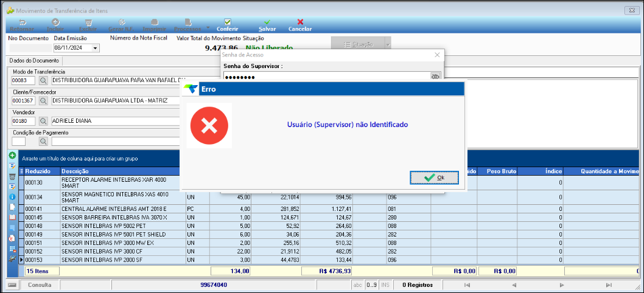
Task: Expand the Processos dropdown arrow
Action: point(208,28)
